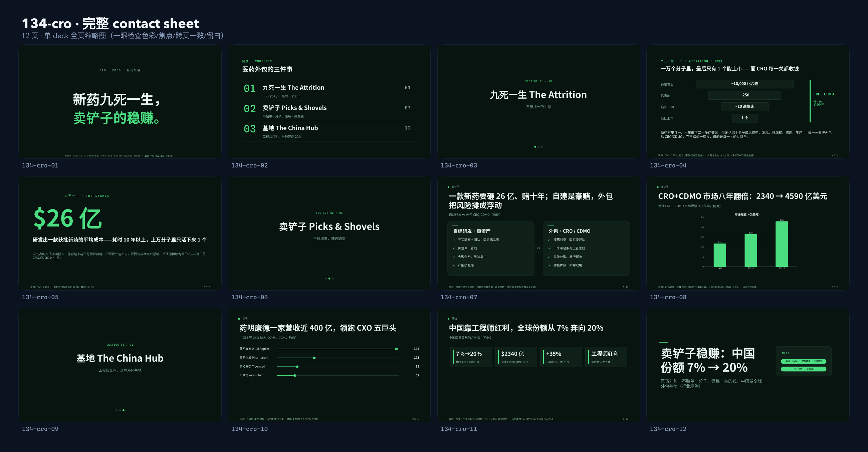Click the 药明康德 WuXi AppTec bar endpoint

397,349
